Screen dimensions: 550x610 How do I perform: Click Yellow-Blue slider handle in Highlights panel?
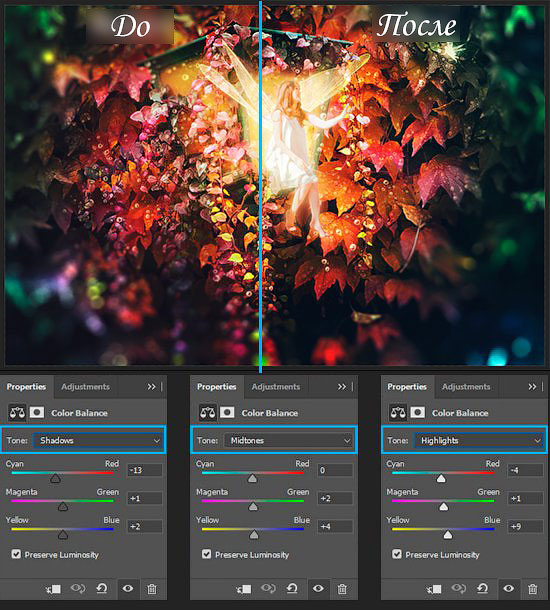tap(448, 535)
